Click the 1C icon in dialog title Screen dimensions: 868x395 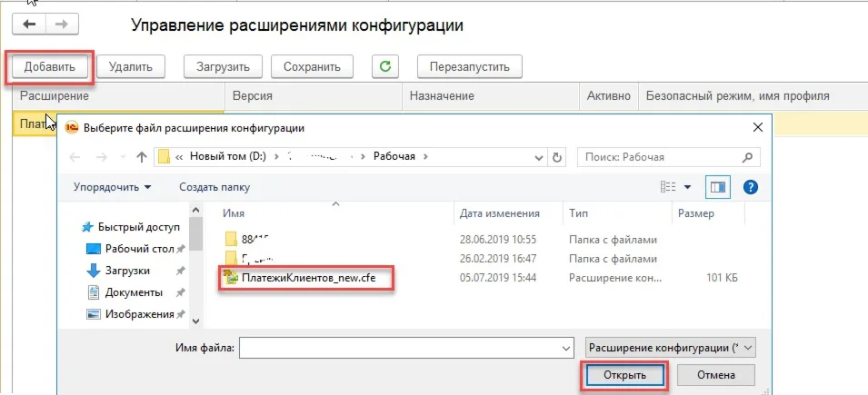pos(73,128)
